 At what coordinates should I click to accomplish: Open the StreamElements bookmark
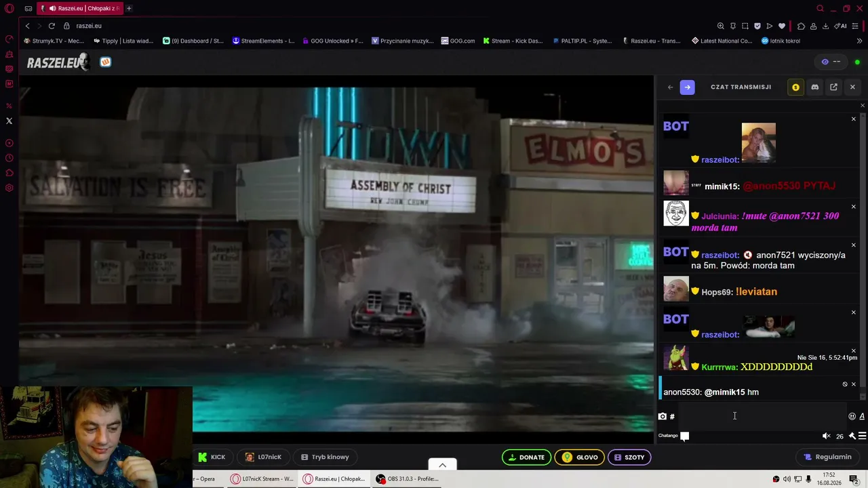tap(263, 41)
